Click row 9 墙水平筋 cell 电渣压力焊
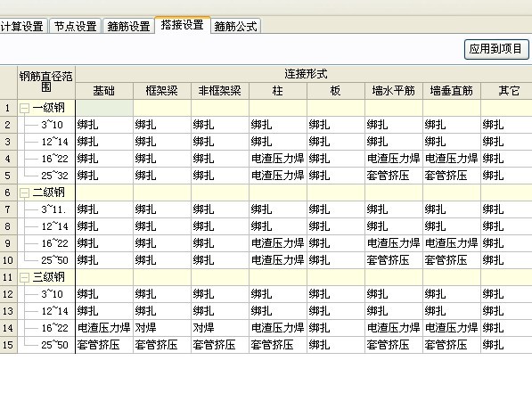The image size is (532, 418). click(394, 243)
